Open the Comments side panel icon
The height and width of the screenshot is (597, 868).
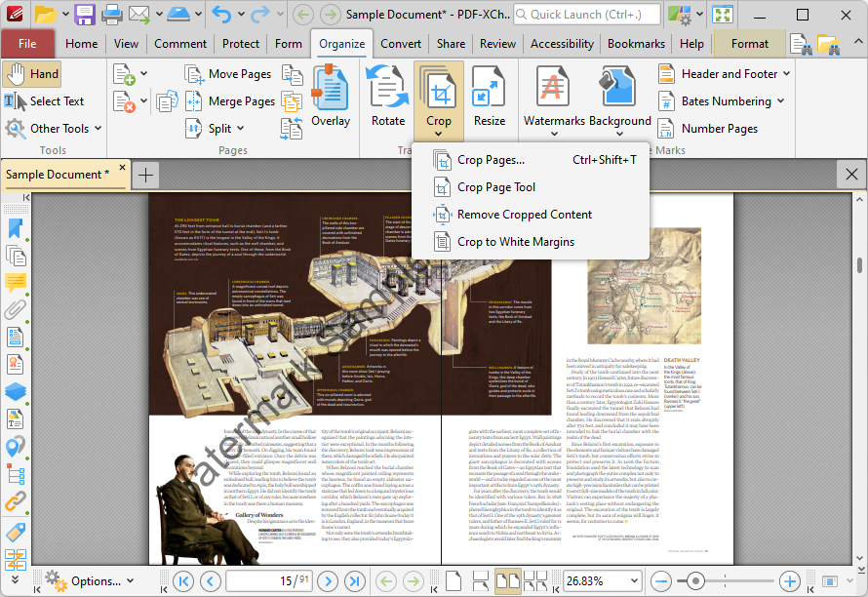[x=16, y=283]
